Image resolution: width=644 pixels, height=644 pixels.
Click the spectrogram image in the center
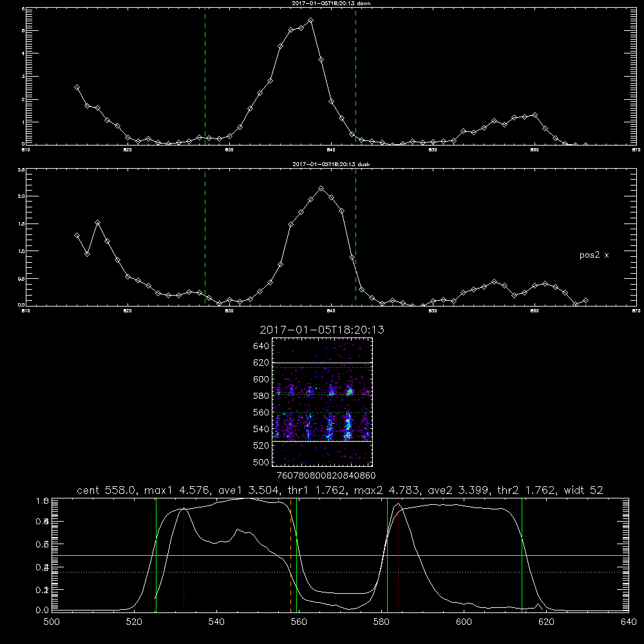point(322,402)
